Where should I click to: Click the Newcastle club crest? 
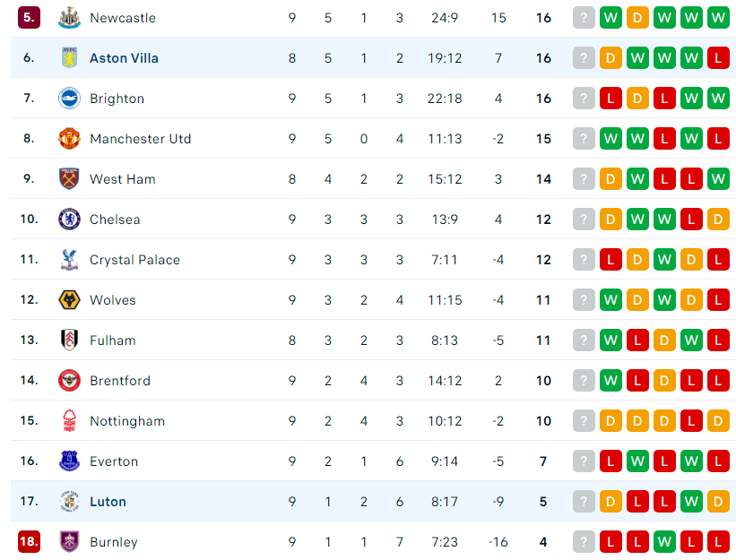(x=69, y=18)
